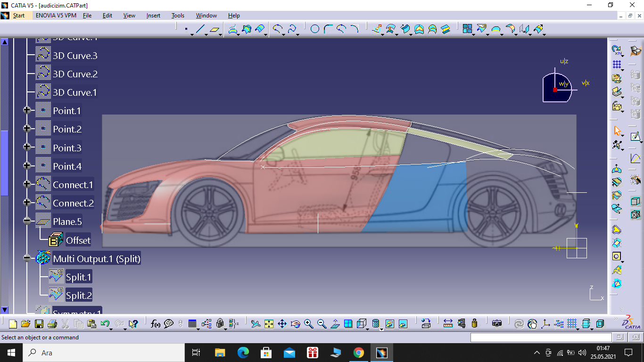Print using the printer icon
This screenshot has height=362, width=644.
pyautogui.click(x=52, y=324)
